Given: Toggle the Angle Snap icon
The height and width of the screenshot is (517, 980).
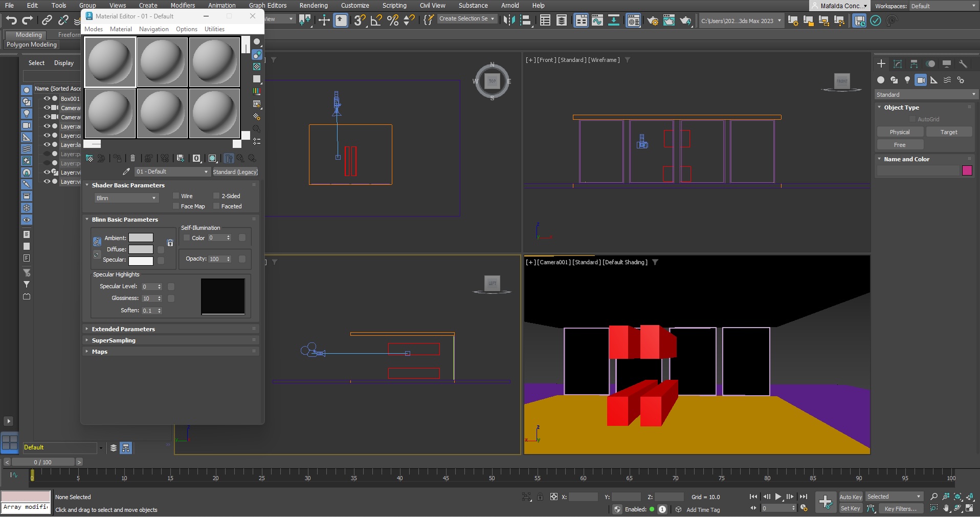Looking at the screenshot, I should [x=376, y=20].
